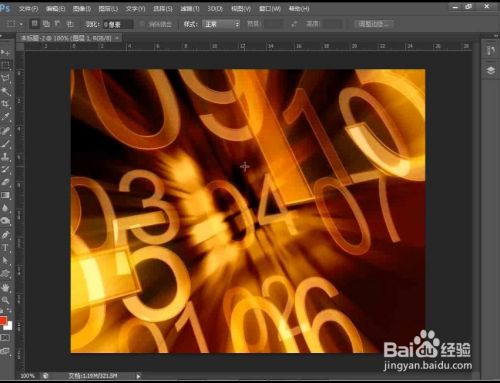
Task: Open the 选择(S) menu
Action: point(163,9)
